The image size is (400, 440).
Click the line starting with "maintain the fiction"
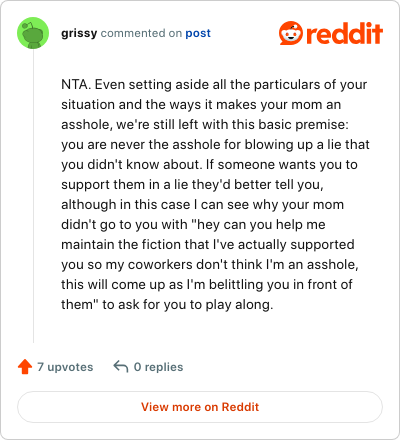pos(208,245)
